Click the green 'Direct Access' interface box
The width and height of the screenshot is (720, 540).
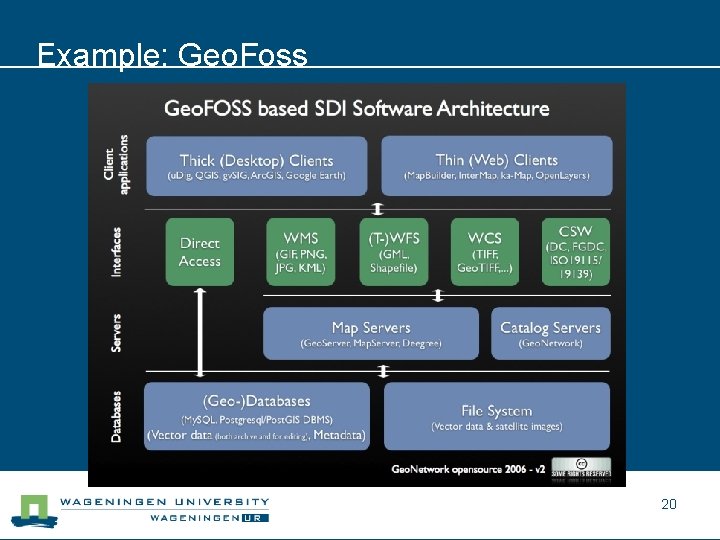pos(200,252)
